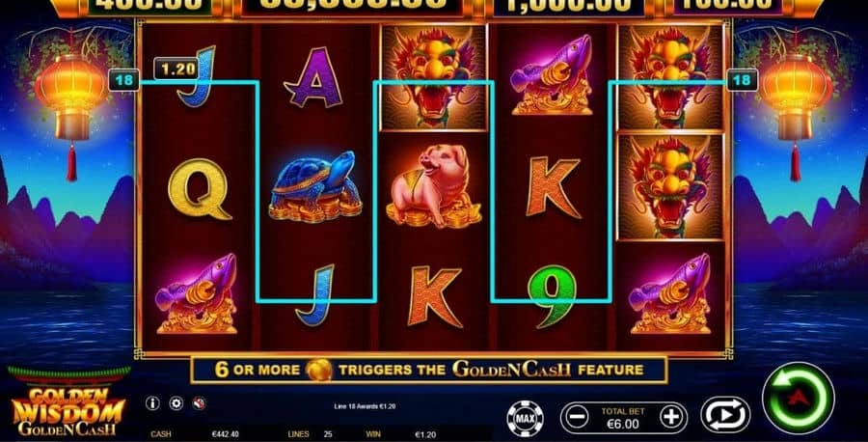The image size is (868, 442).
Task: Click the LINES 25 indicator
Action: point(310,434)
